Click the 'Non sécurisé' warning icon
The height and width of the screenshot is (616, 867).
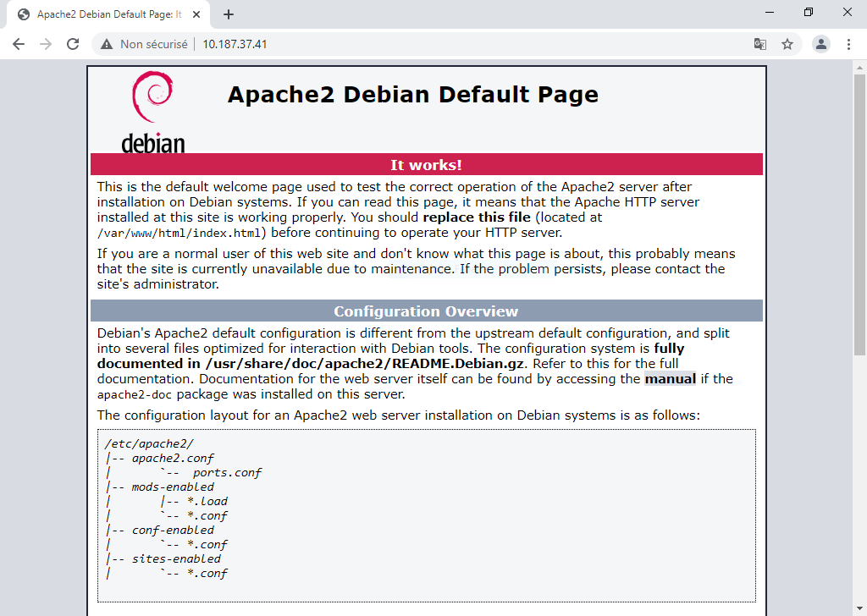107,44
